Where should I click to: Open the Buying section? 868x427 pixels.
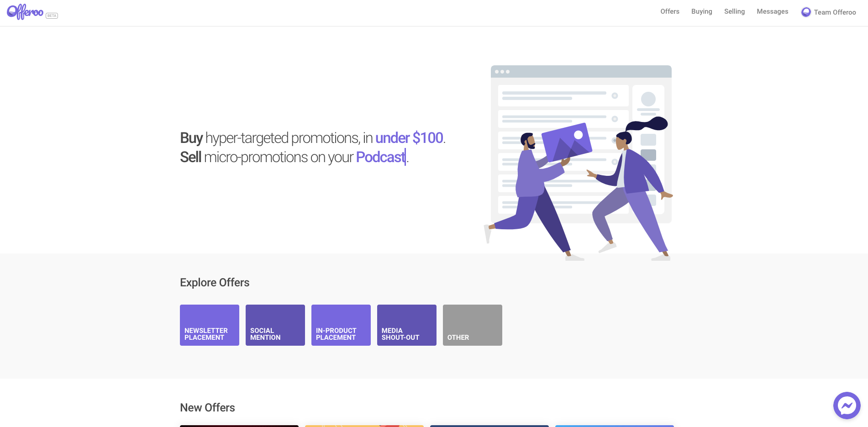(701, 11)
